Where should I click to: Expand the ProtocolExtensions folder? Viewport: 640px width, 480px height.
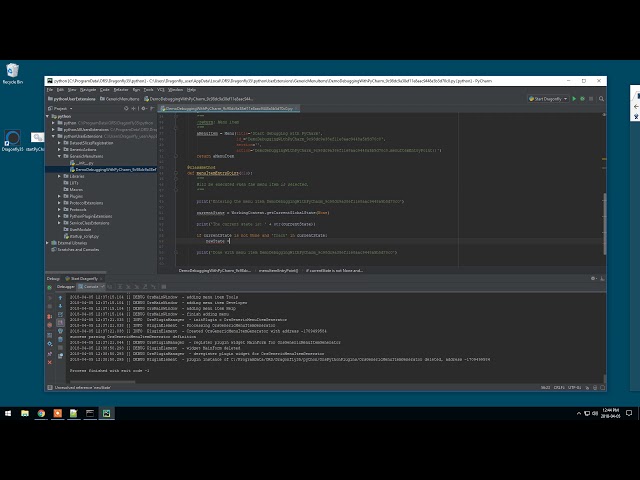tap(60, 203)
